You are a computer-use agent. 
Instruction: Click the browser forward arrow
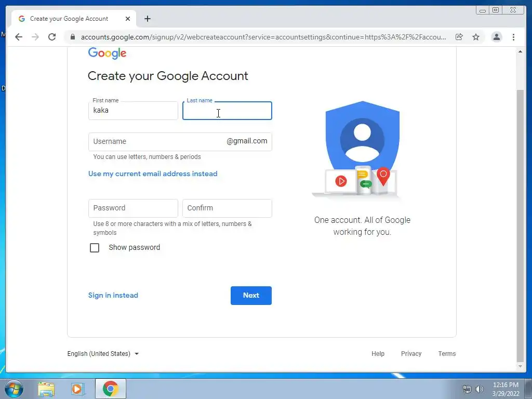(35, 37)
